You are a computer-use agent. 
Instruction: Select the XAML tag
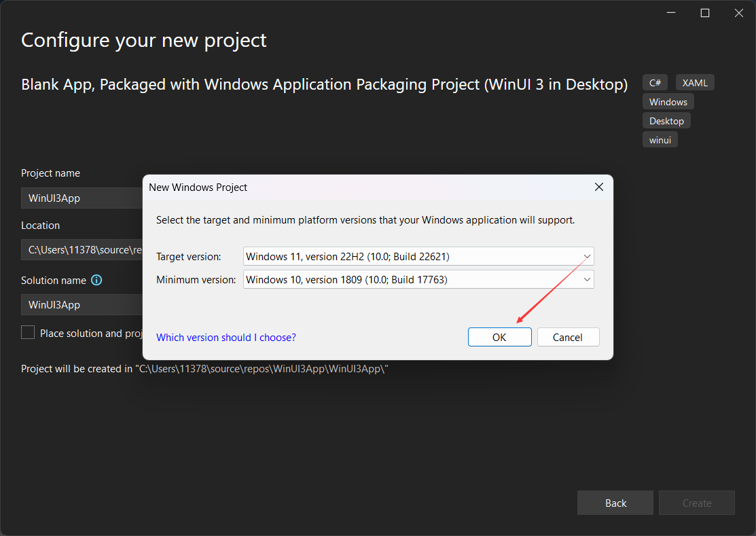point(694,82)
